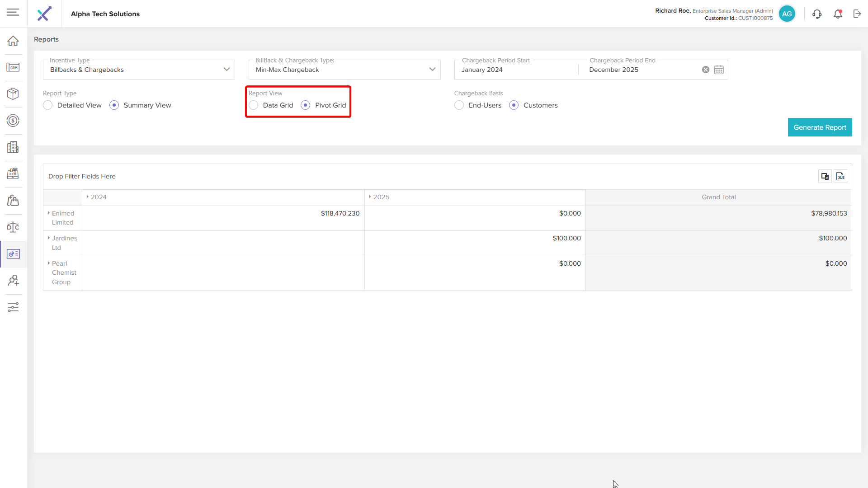Viewport: 868px width, 488px height.
Task: Open the settings sliders sidebar item
Action: click(13, 307)
